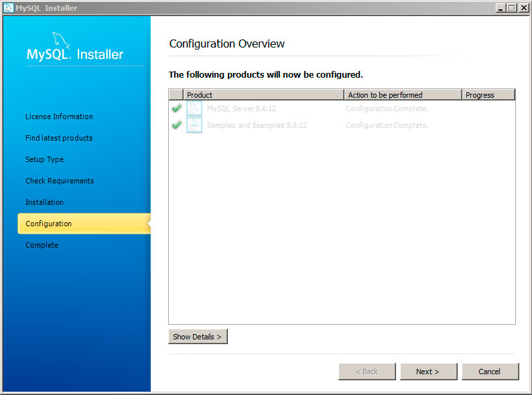The image size is (532, 395).
Task: Click the MySQL Installer title bar icon
Action: 9,7
